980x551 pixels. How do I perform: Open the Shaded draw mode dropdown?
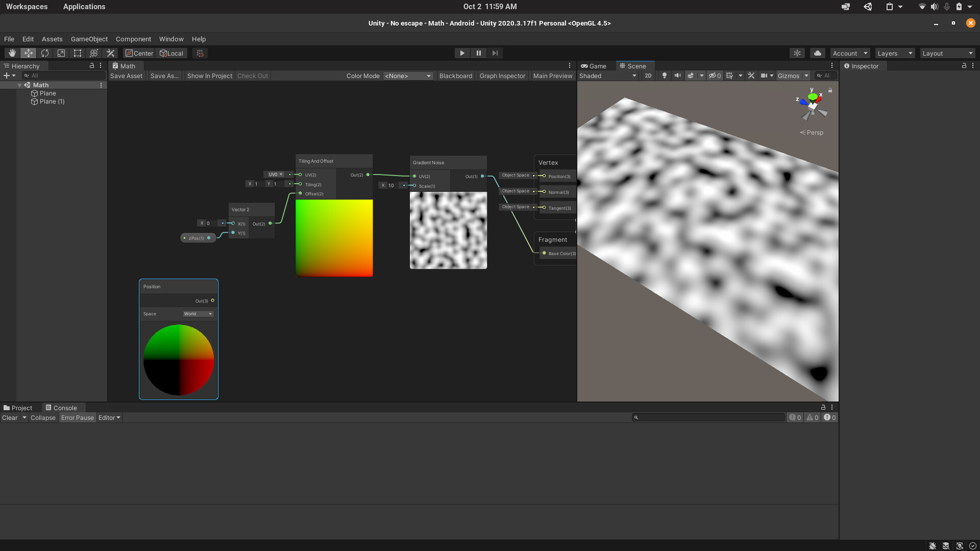(607, 76)
